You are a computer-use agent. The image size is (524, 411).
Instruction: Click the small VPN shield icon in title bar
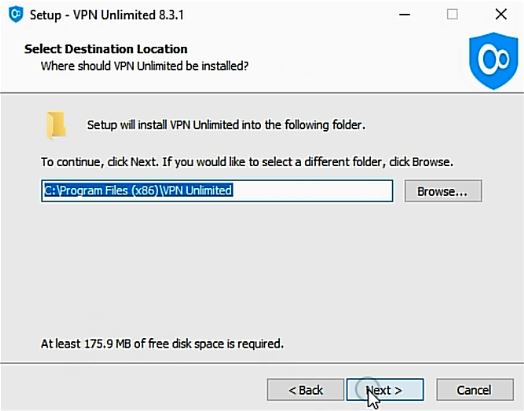16,14
